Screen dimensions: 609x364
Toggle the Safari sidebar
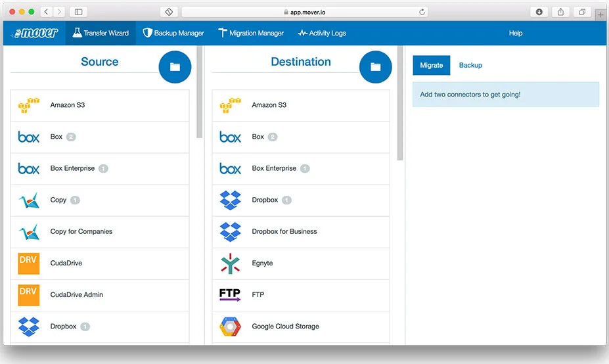78,12
